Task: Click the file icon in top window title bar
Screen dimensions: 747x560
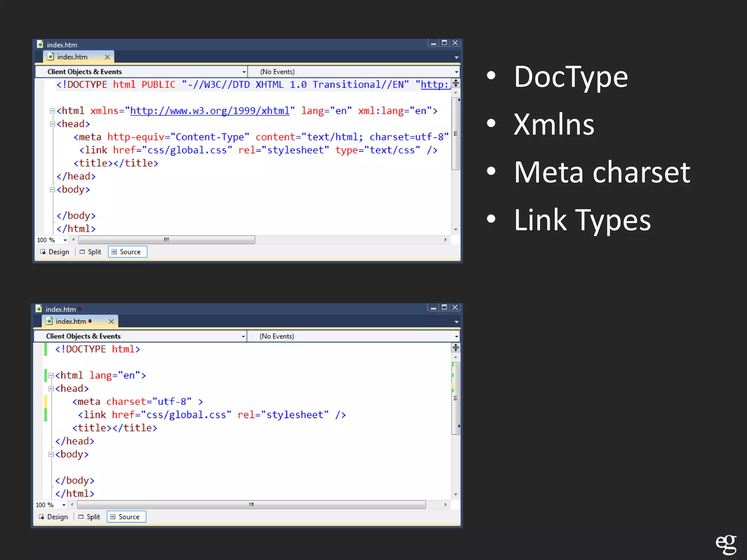Action: point(40,44)
